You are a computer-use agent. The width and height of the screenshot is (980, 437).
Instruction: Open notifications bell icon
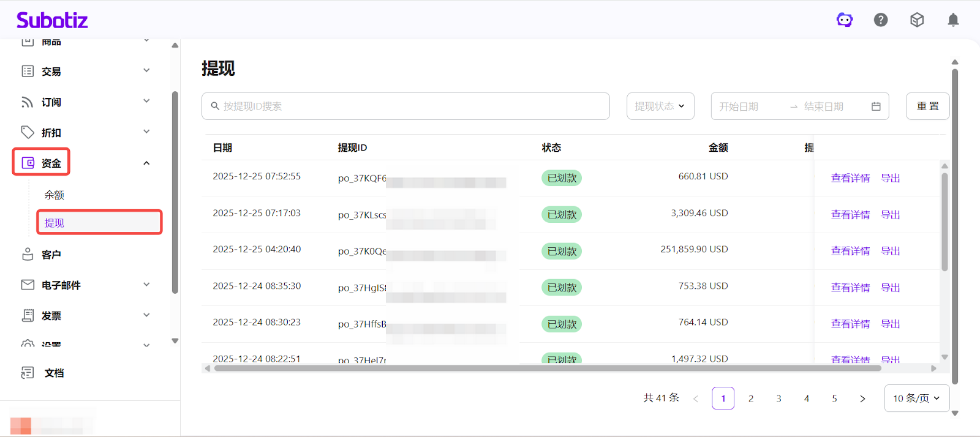(x=953, y=20)
